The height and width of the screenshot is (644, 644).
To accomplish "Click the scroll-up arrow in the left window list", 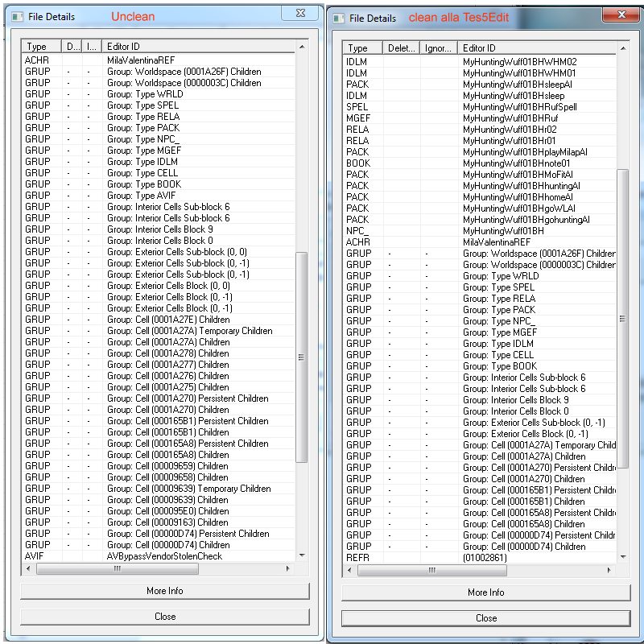I will click(x=302, y=47).
